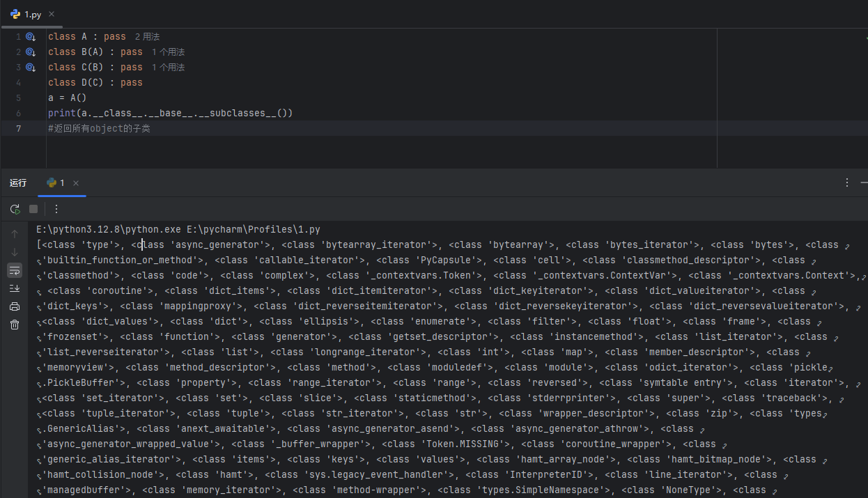Image resolution: width=868 pixels, height=498 pixels.
Task: Click the down arrow in console sidebar
Action: pos(15,252)
